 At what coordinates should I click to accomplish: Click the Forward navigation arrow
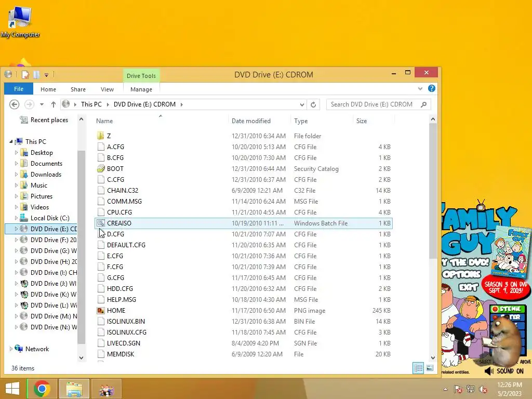(x=29, y=104)
